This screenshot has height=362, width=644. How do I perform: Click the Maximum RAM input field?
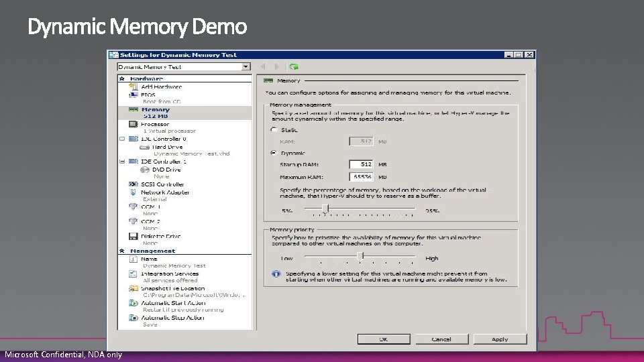click(361, 177)
